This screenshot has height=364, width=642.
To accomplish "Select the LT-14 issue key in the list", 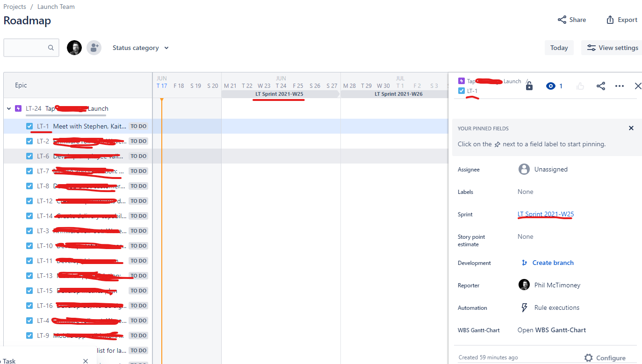I will [45, 216].
